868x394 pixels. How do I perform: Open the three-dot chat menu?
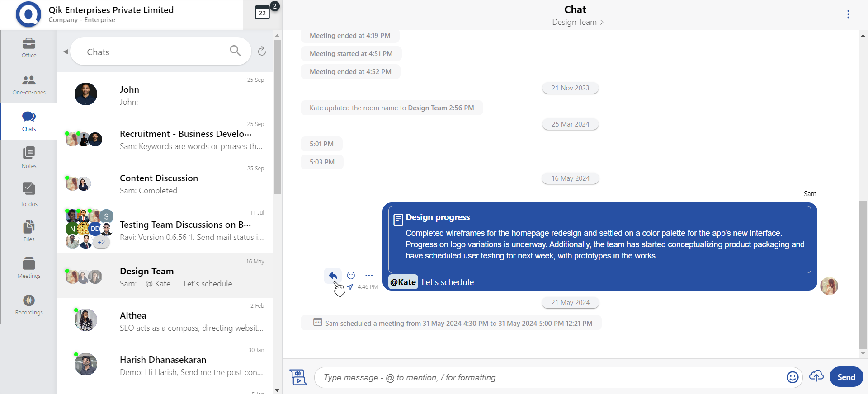(848, 14)
